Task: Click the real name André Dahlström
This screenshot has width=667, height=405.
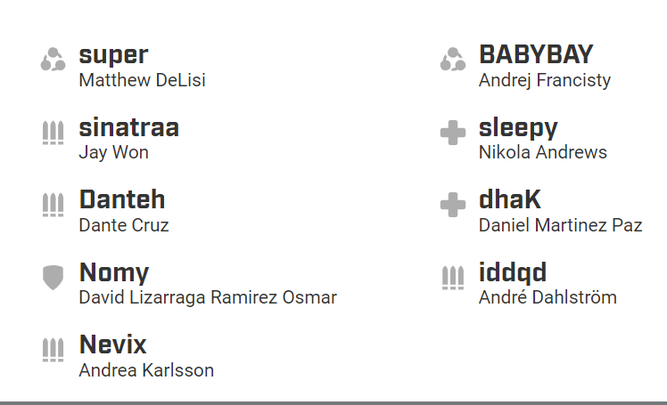Action: coord(547,297)
